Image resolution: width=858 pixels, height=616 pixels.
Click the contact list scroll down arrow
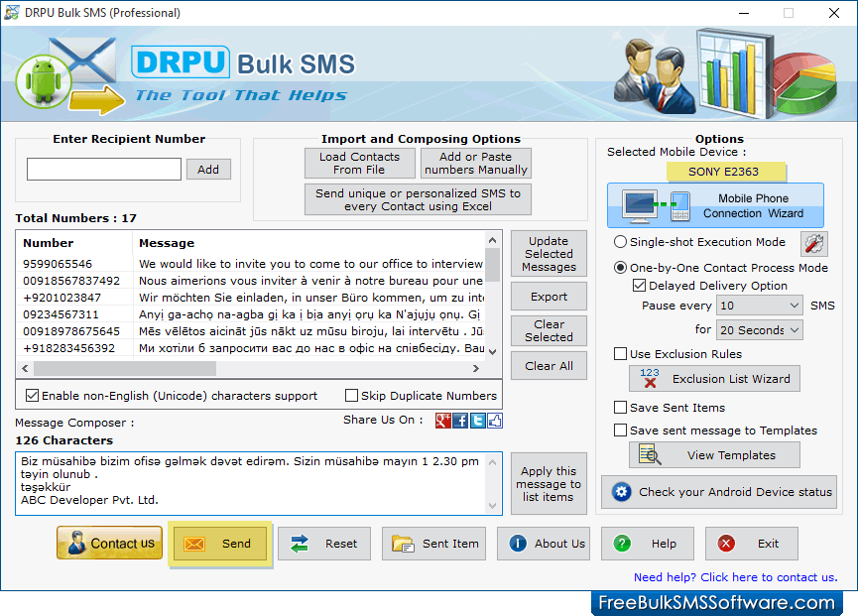(492, 352)
